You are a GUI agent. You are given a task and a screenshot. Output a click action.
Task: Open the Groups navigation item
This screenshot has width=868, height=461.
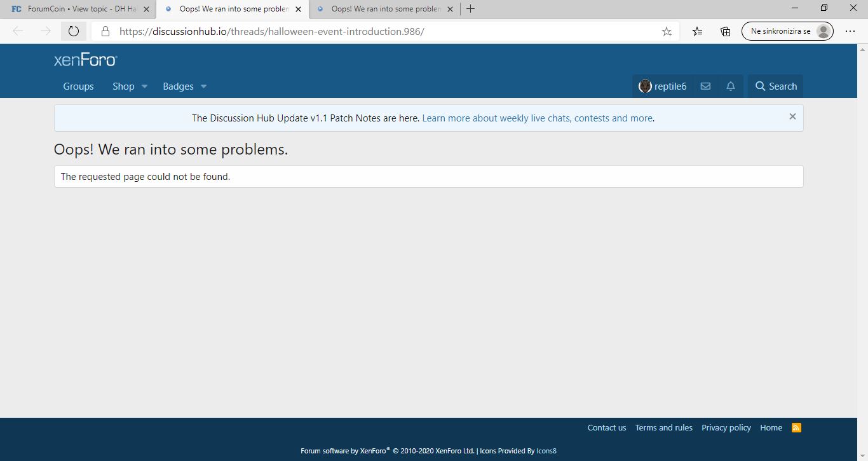78,86
